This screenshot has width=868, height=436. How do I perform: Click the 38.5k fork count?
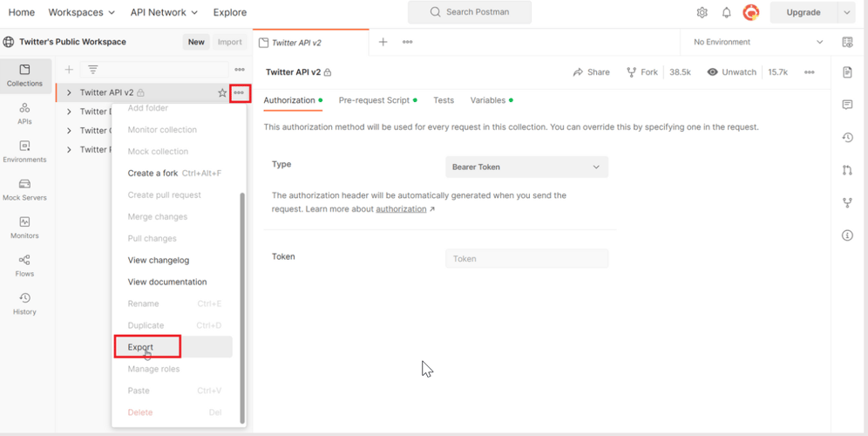[680, 72]
